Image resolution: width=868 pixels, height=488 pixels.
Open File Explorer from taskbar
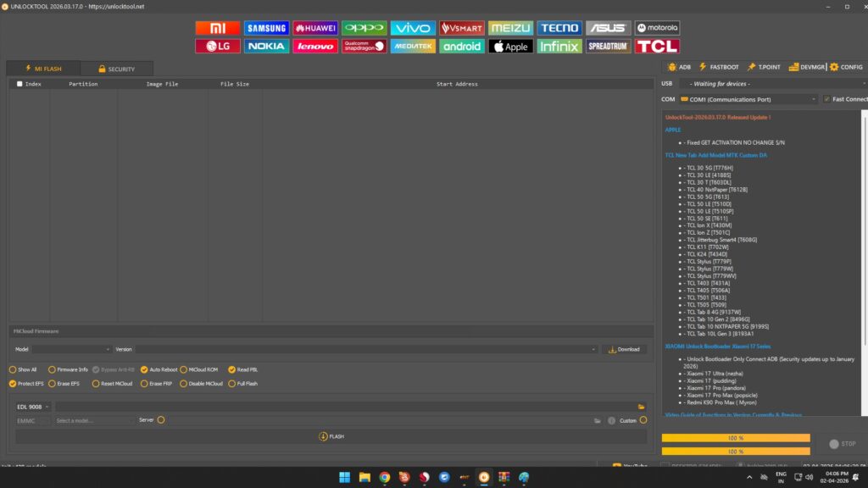point(364,477)
